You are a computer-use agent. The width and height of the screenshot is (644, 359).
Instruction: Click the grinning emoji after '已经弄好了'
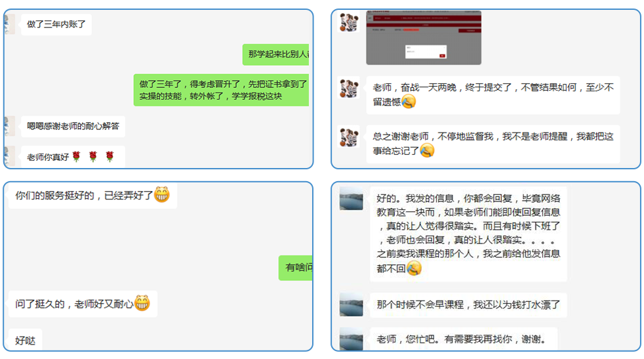(162, 195)
